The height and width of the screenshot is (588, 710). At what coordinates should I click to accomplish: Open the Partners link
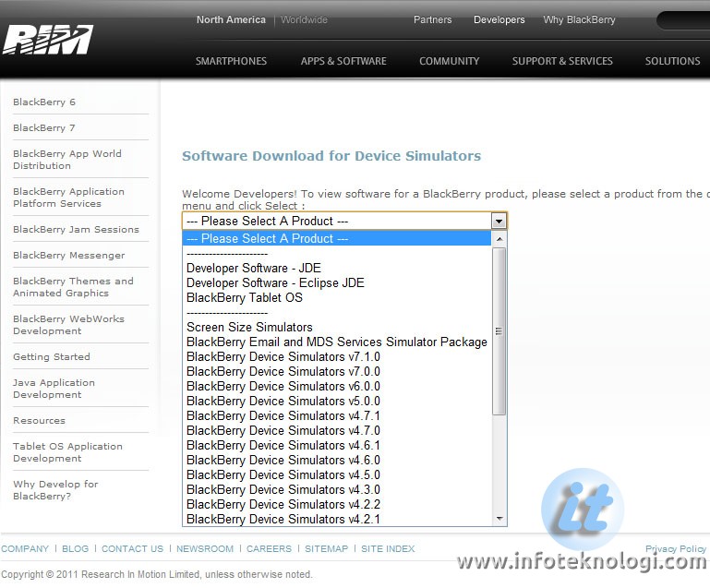coord(432,20)
